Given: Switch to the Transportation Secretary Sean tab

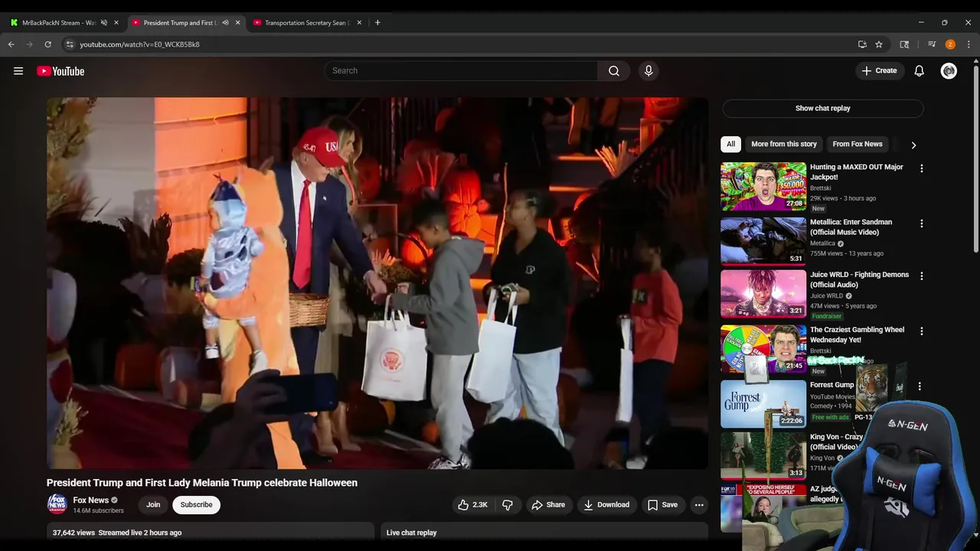Looking at the screenshot, I should coord(306,23).
